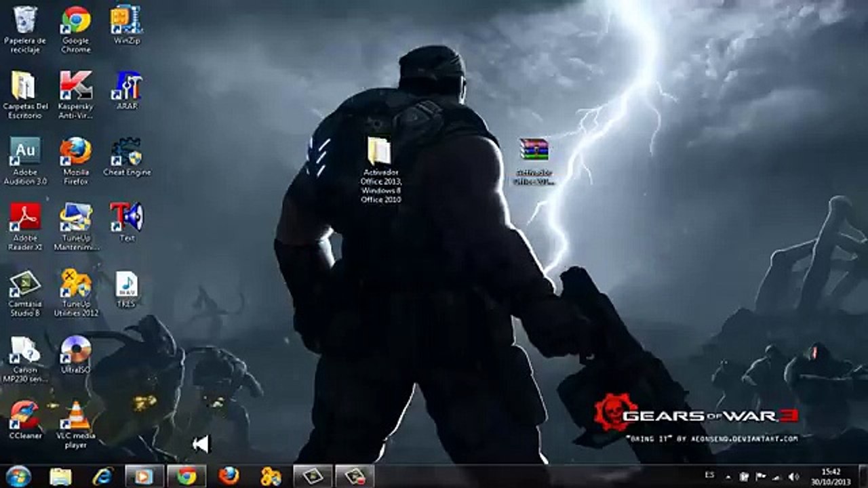Select the Google Chrome desktop shortcut
The height and width of the screenshot is (488, 868).
point(76,30)
